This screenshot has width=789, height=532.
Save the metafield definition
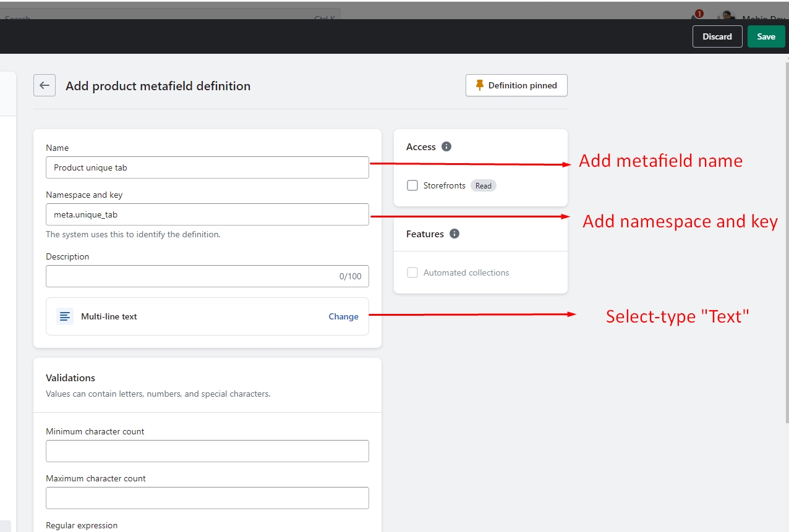click(x=766, y=36)
